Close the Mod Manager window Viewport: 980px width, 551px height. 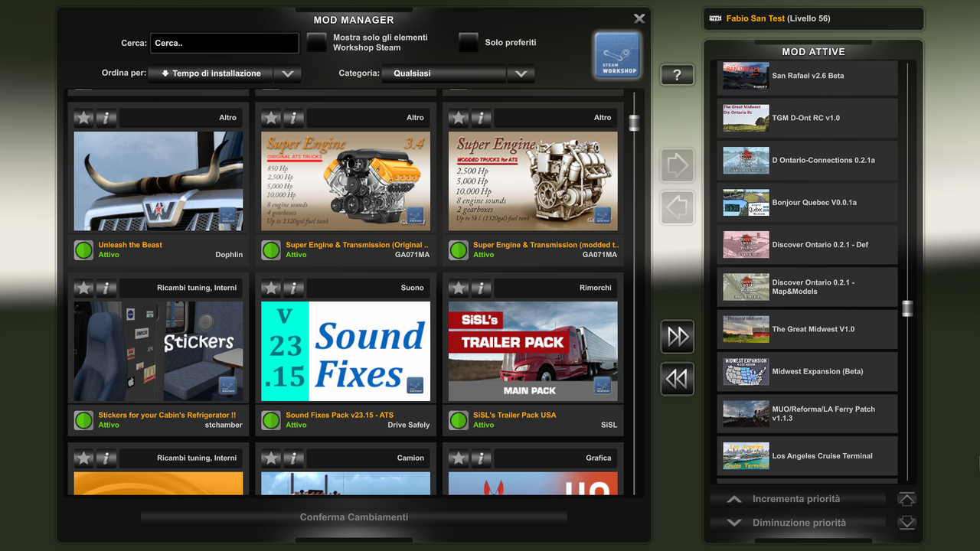(x=639, y=18)
